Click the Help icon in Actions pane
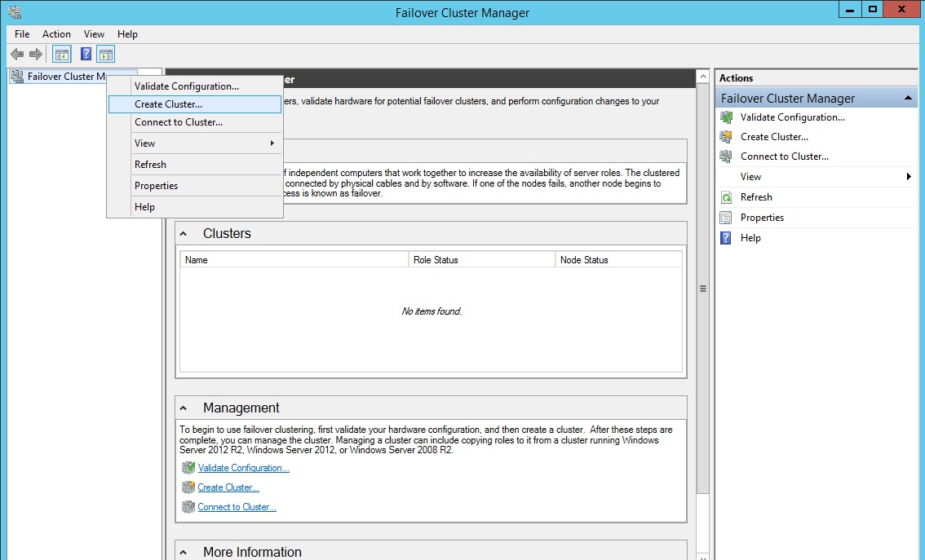925x560 pixels. 726,238
